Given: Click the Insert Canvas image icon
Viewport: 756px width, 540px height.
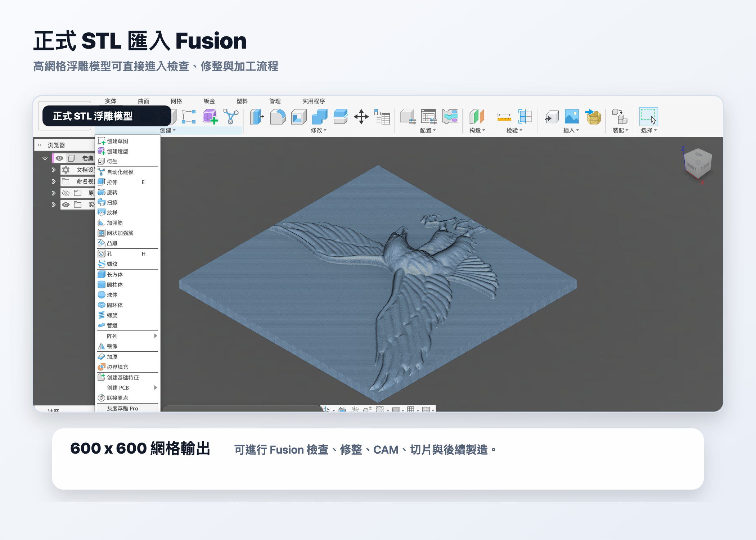Looking at the screenshot, I should click(572, 117).
